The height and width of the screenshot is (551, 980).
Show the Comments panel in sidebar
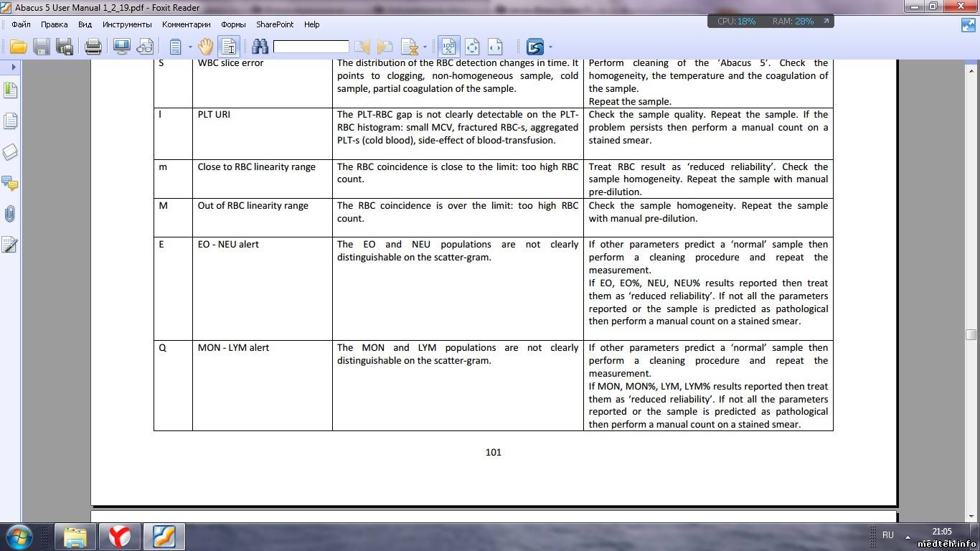10,183
